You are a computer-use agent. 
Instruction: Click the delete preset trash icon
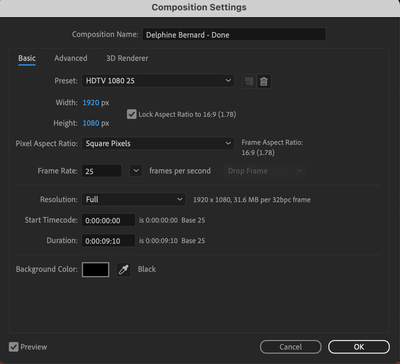264,81
